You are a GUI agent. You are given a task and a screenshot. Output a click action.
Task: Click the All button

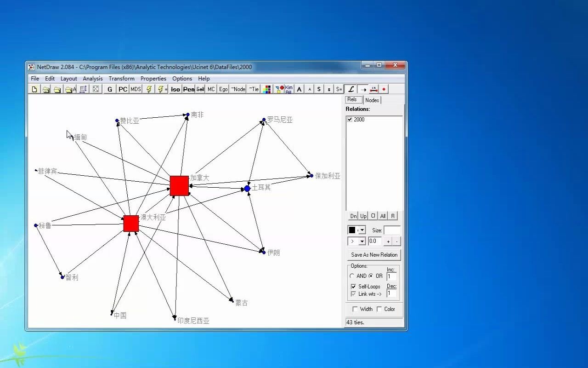383,216
